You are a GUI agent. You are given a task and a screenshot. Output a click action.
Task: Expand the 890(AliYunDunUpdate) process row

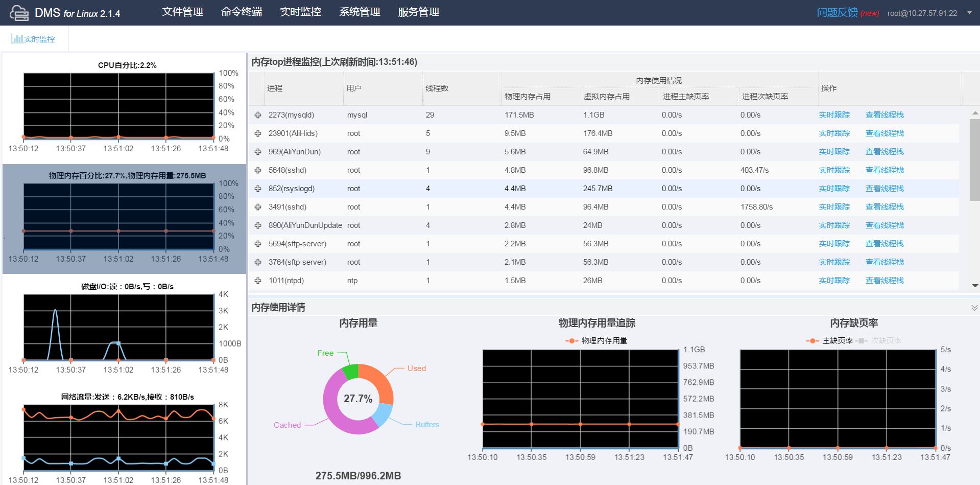click(258, 225)
